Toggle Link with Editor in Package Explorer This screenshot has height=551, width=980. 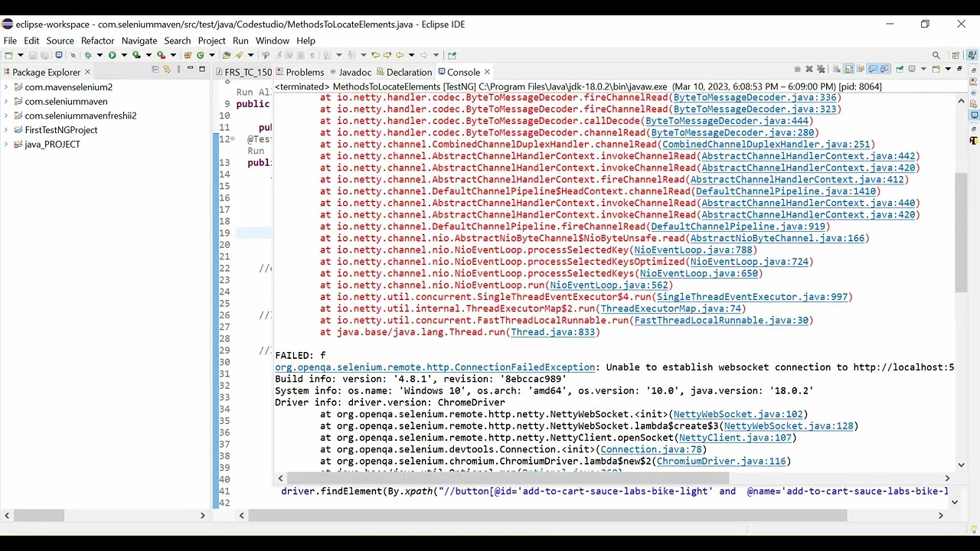(166, 70)
